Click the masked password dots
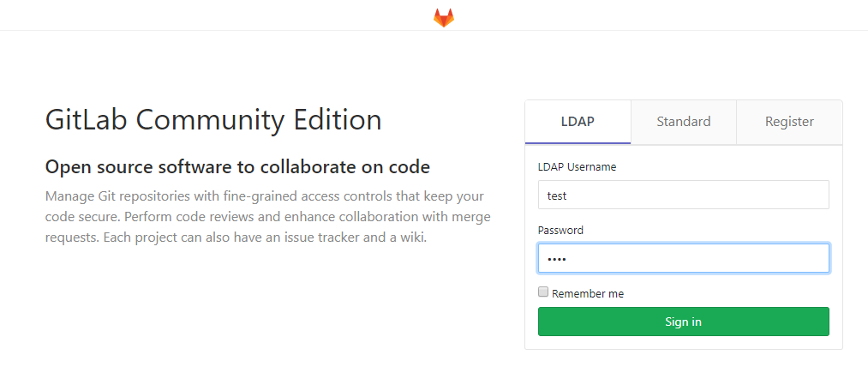868x385 pixels. [556, 259]
